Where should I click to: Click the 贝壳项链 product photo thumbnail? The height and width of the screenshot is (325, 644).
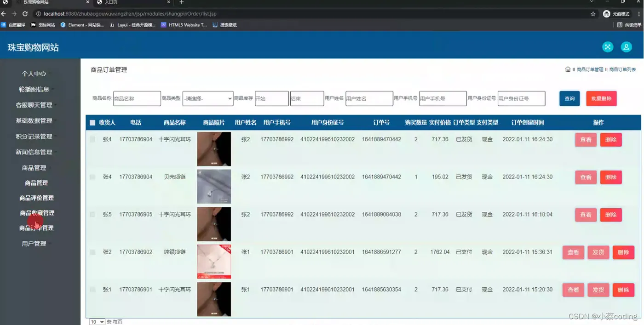coord(214,187)
